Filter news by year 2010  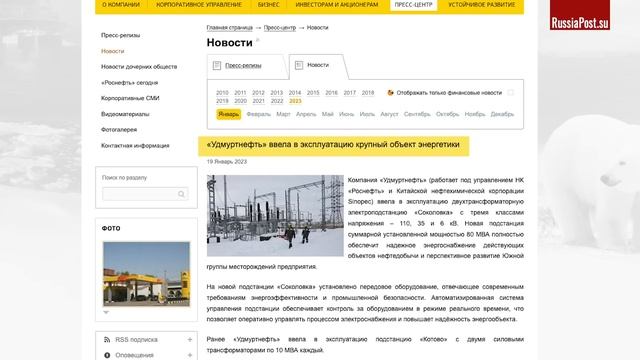[x=222, y=93]
